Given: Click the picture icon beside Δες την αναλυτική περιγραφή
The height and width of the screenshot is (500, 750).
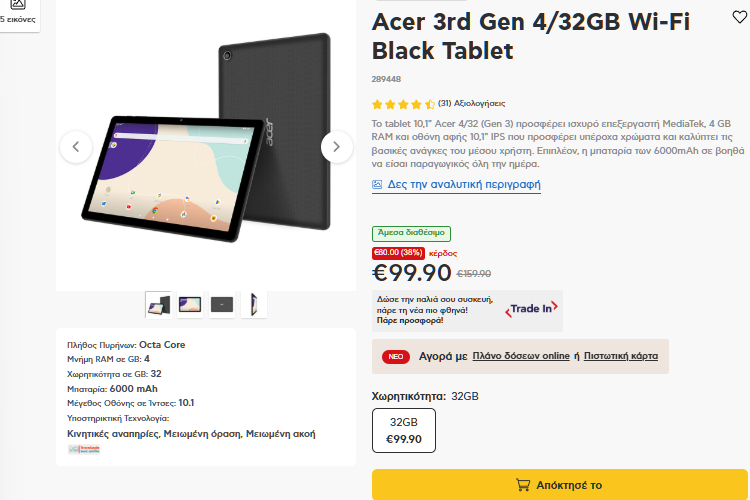Looking at the screenshot, I should pyautogui.click(x=377, y=185).
